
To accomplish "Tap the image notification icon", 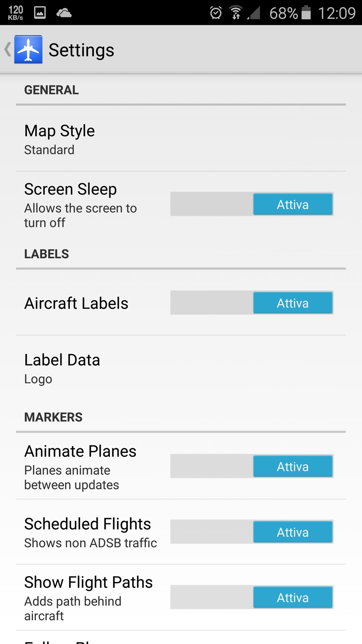I will [40, 13].
